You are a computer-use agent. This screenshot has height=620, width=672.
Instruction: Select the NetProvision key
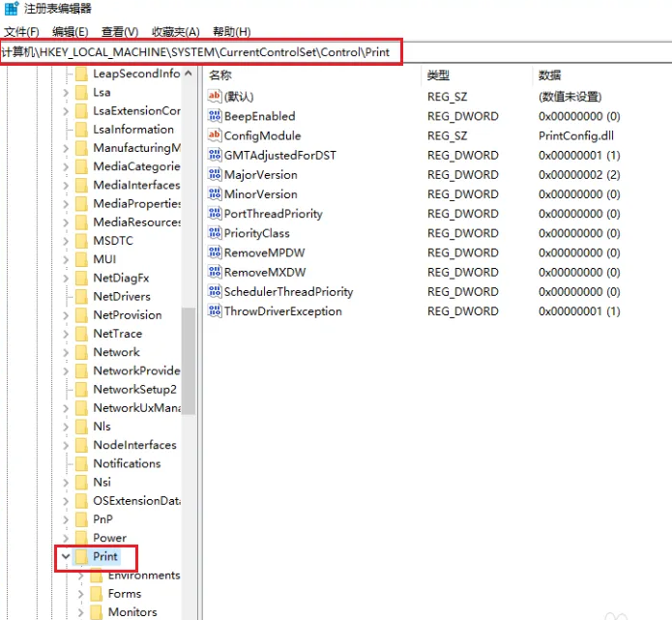128,314
